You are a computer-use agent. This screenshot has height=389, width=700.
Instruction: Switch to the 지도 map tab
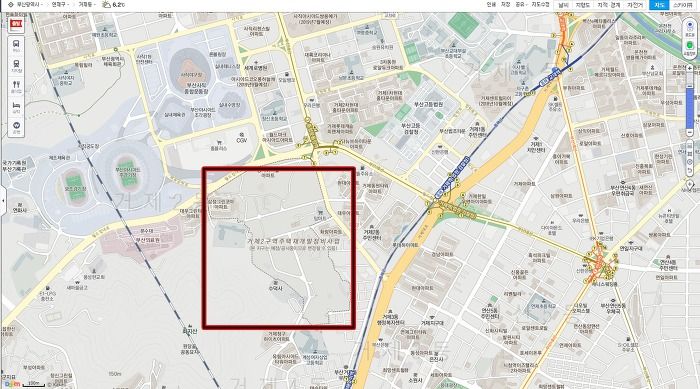659,5
